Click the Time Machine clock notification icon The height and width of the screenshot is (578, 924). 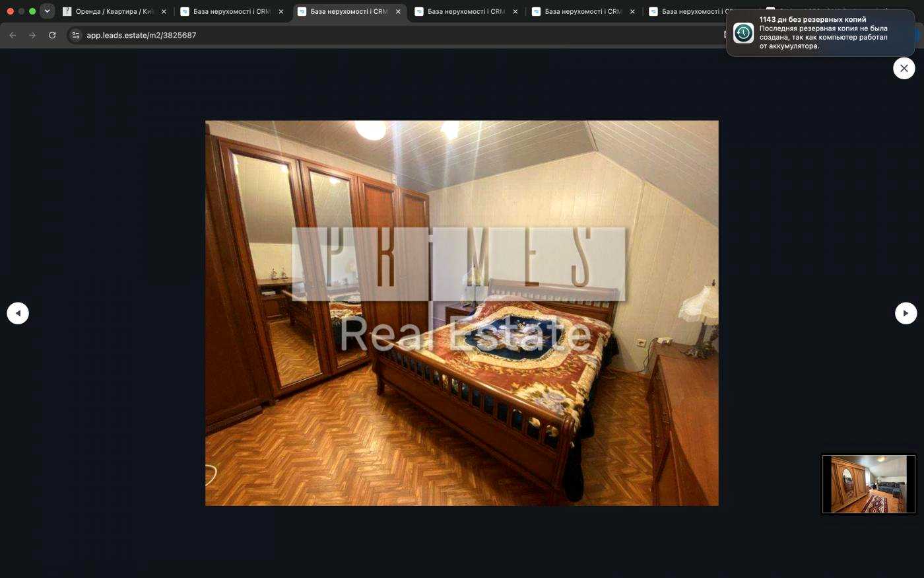tap(743, 33)
